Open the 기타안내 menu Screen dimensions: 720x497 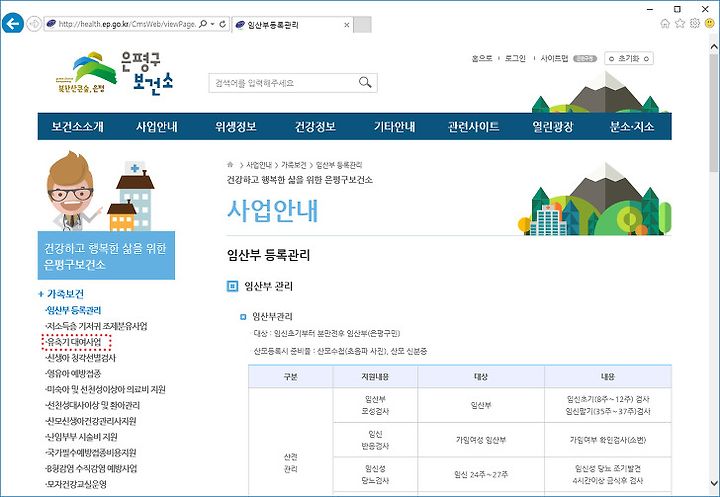(394, 127)
